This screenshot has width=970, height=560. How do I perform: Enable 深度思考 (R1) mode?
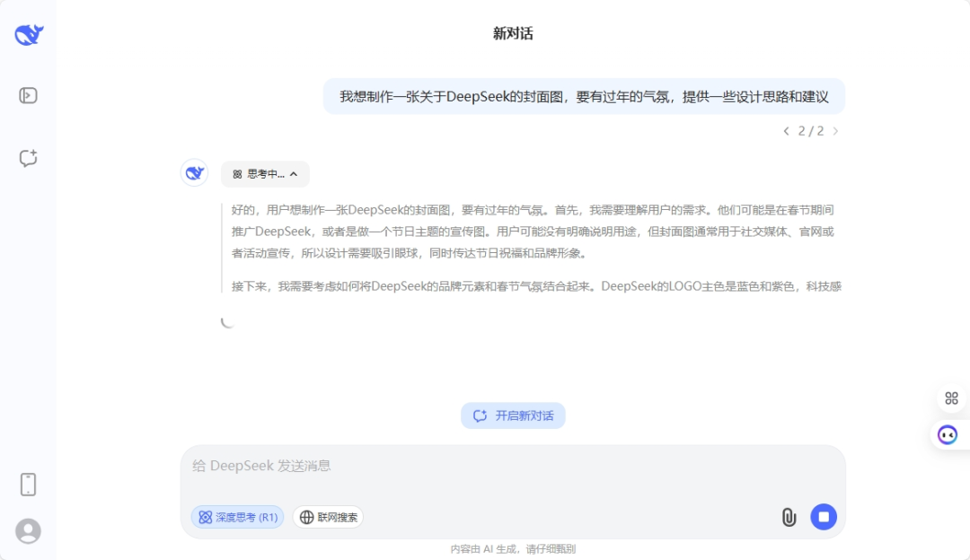coord(236,517)
